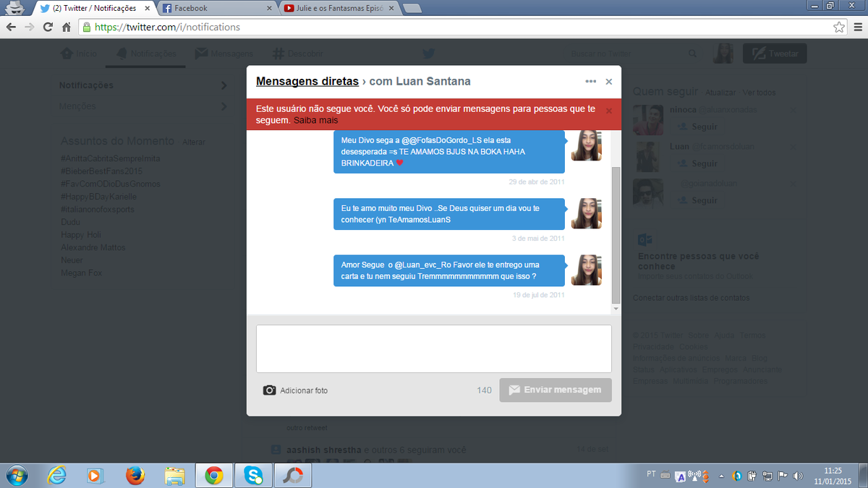
Task: Click Mensagens in the Twitter nav
Action: [x=224, y=53]
